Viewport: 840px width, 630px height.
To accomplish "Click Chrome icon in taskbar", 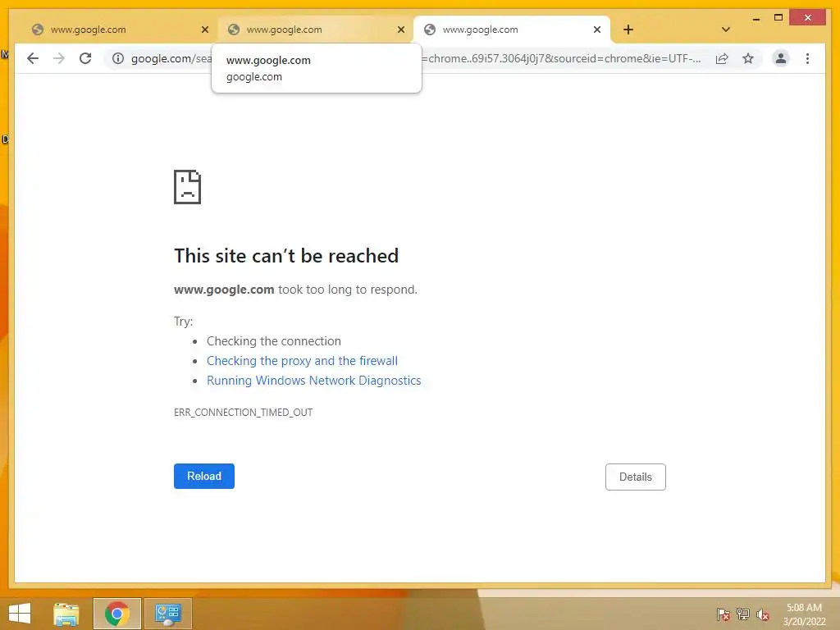I will pos(116,614).
